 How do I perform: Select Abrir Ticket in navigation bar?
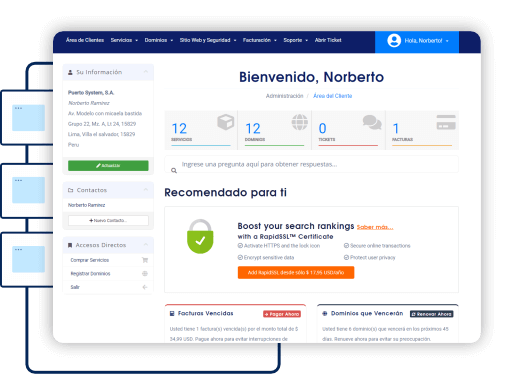(328, 40)
